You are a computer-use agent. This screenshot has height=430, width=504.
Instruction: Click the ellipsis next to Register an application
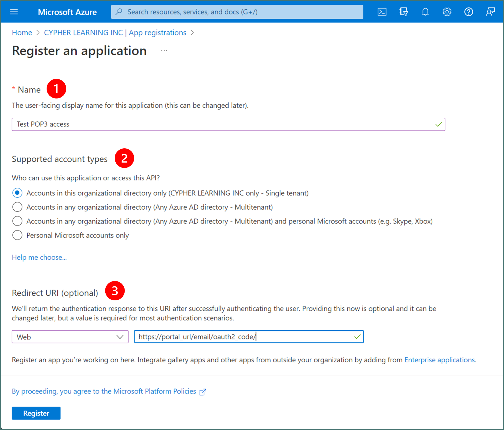coord(164,51)
